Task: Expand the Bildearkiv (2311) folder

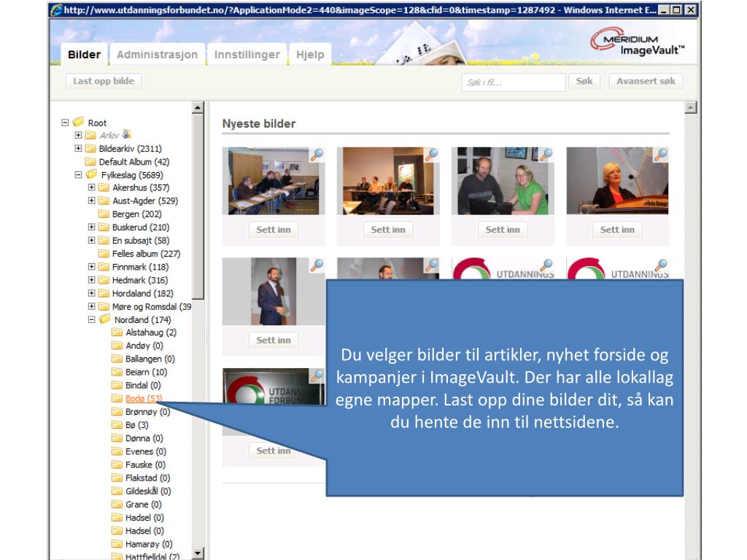Action: click(78, 149)
